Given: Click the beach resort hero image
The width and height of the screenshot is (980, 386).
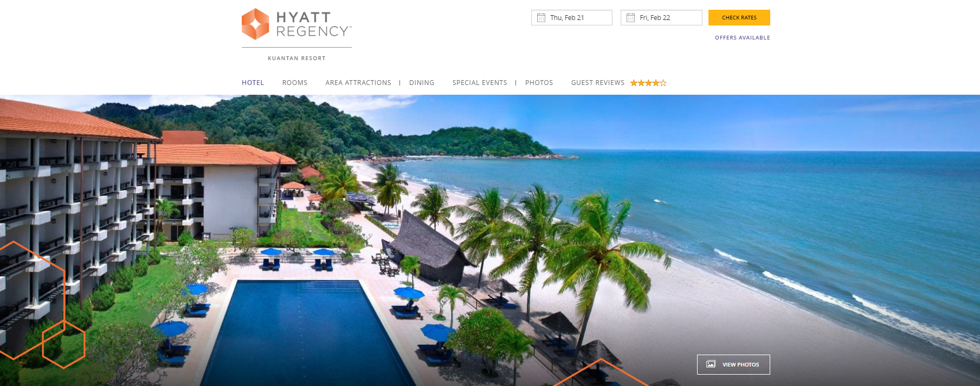Looking at the screenshot, I should (x=490, y=240).
